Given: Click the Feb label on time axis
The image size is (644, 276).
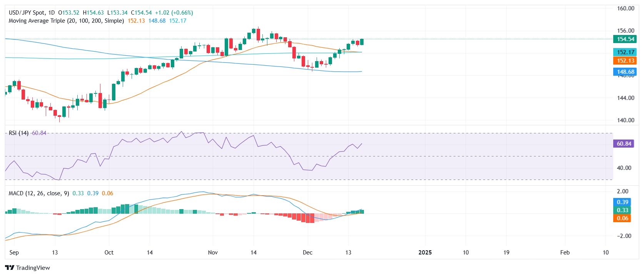Looking at the screenshot, I should 565,253.
